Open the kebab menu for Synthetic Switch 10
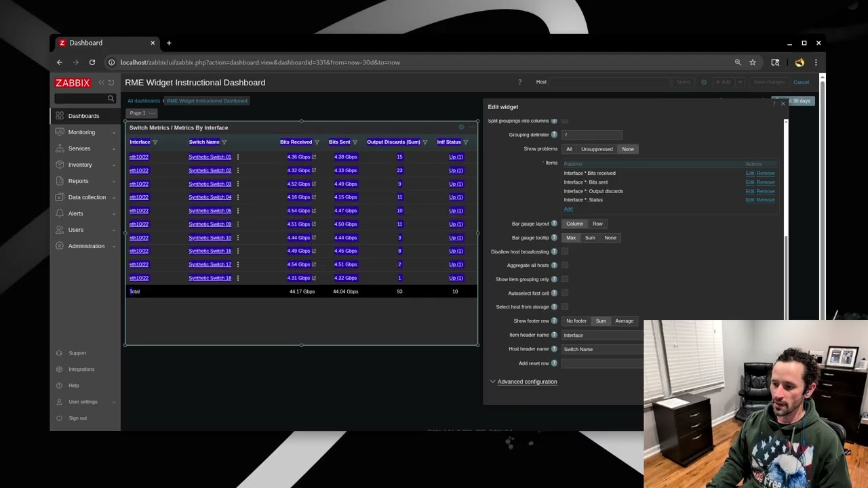868x488 pixels. (x=238, y=238)
